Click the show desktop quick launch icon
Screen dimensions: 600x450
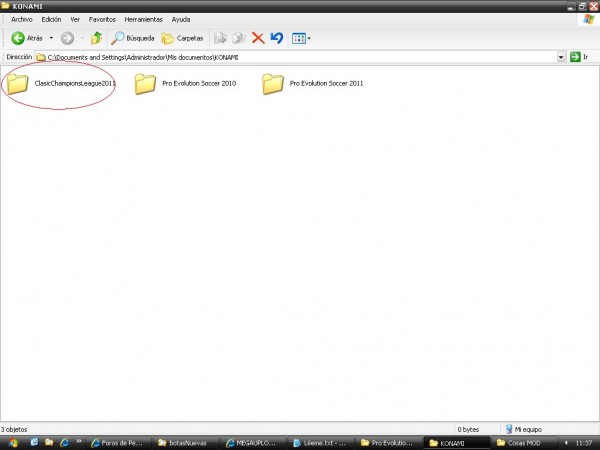[34, 442]
